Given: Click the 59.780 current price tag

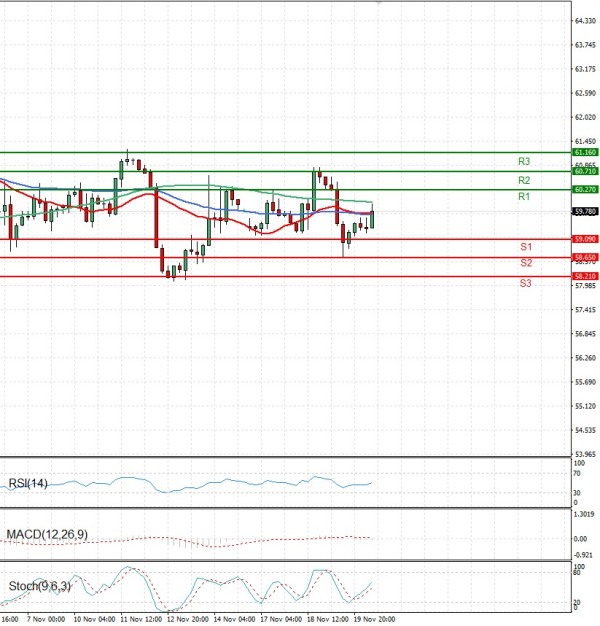Looking at the screenshot, I should 585,211.
